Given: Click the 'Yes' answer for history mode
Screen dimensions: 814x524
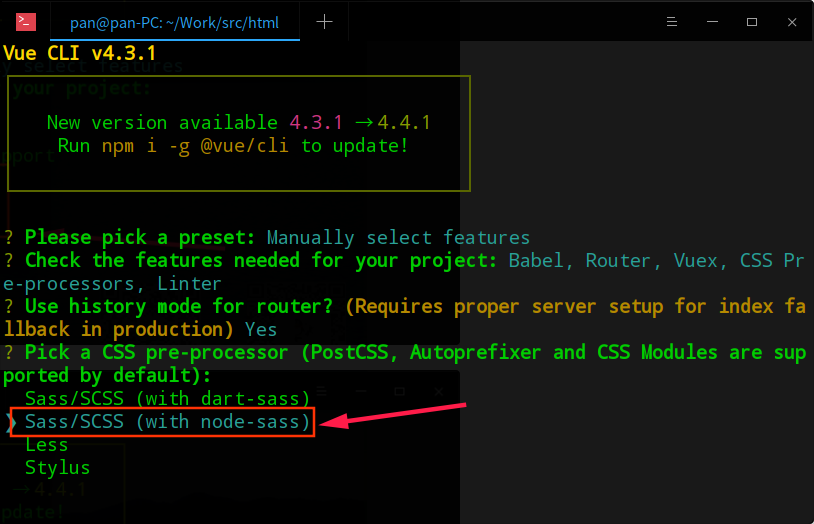Looking at the screenshot, I should [x=261, y=329].
